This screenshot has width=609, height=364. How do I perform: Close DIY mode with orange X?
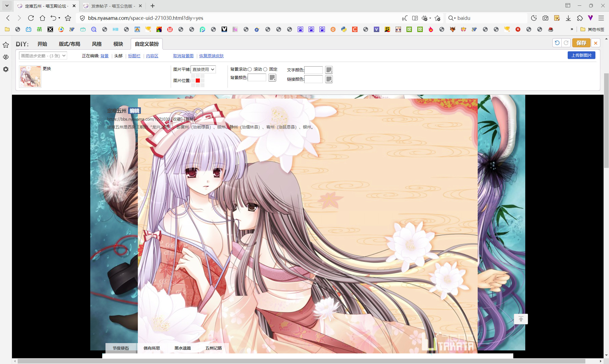click(595, 43)
